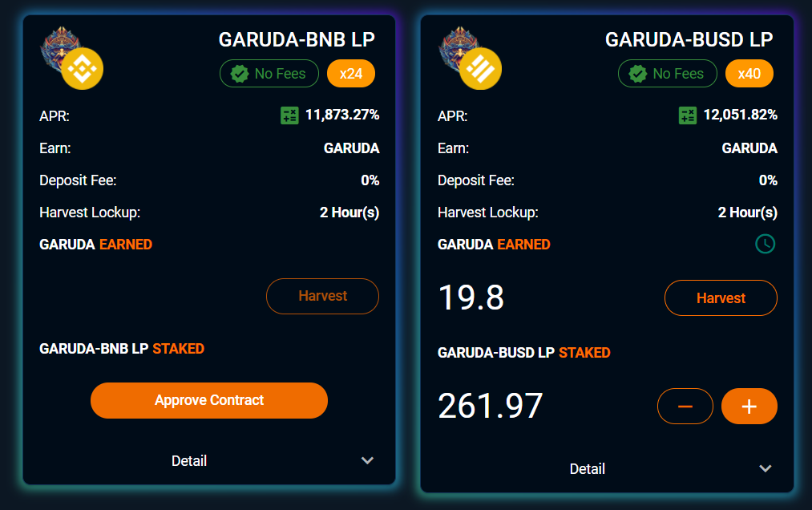This screenshot has width=812, height=510.
Task: Click GARUDA EARNED label on the BUSD card
Action: pos(494,245)
